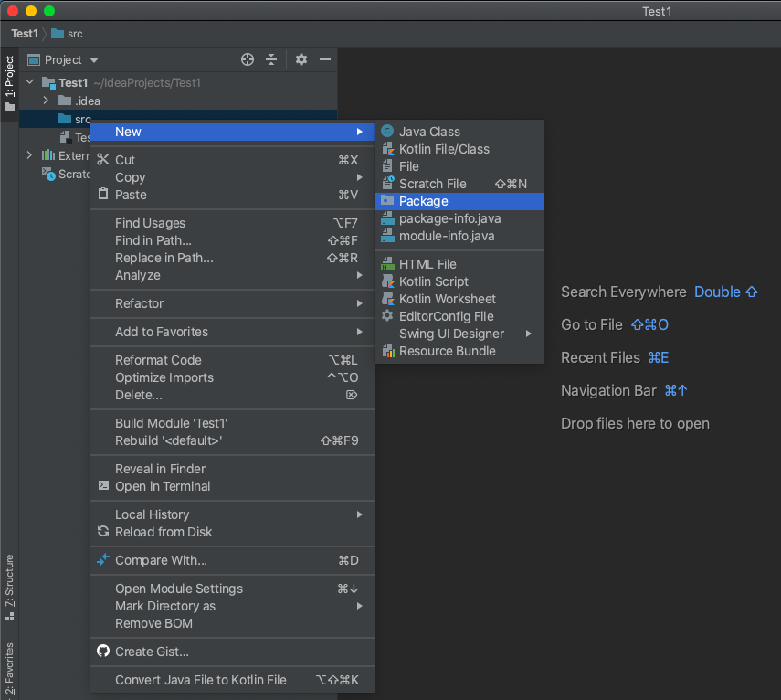
Task: Click the Paste clipboard icon
Action: [x=103, y=194]
